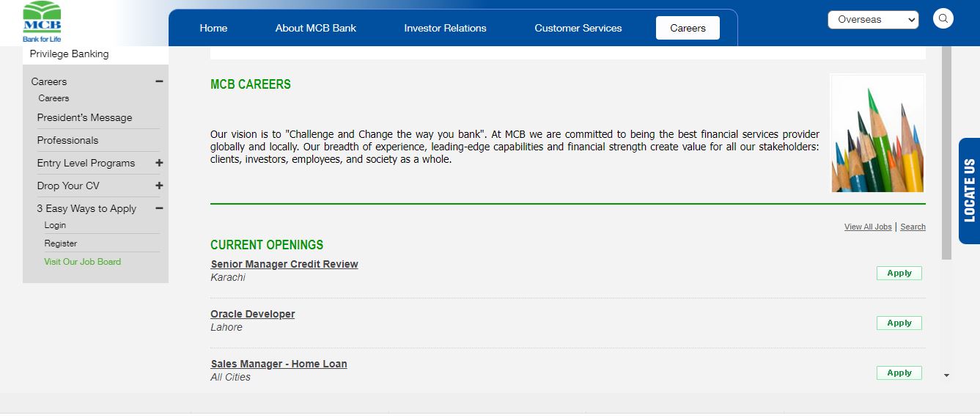Click the Login sidebar link
The height and width of the screenshot is (418, 980).
tap(55, 225)
